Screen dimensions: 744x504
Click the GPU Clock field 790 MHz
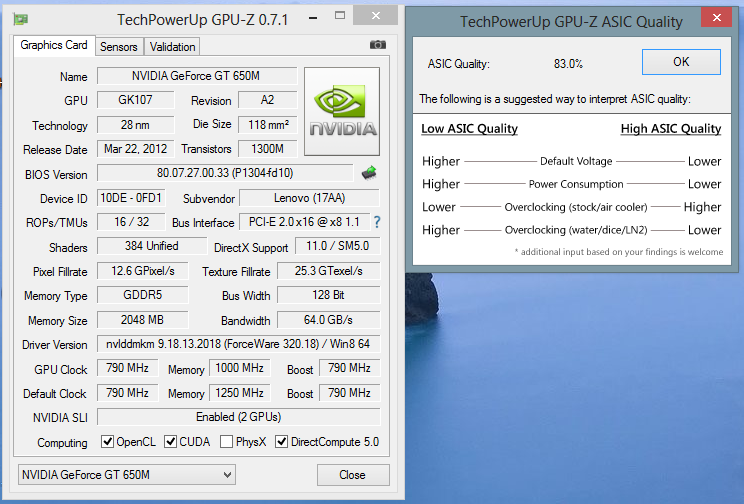(x=127, y=368)
